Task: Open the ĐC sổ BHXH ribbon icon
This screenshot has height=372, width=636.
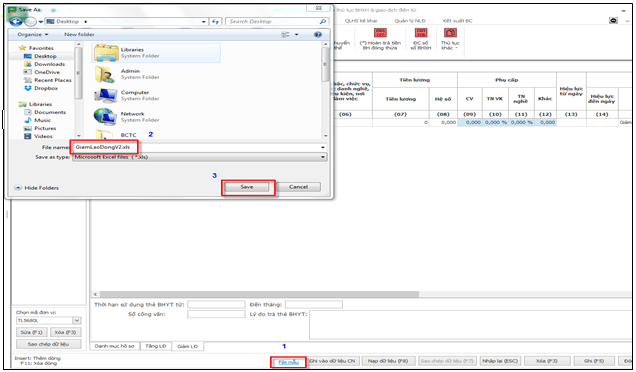Action: (421, 33)
